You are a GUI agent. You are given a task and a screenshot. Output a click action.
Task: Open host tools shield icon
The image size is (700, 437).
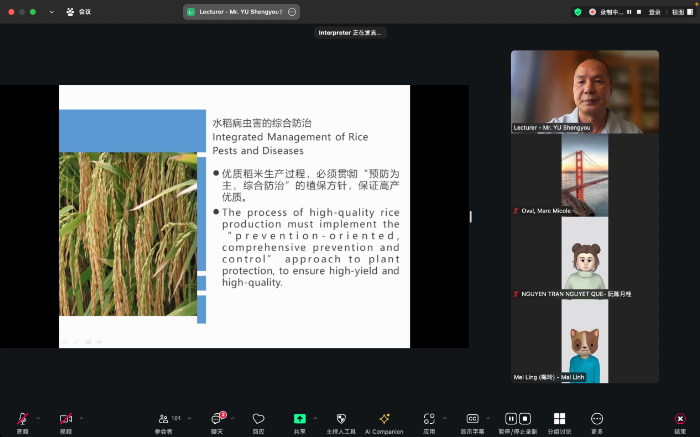coord(340,418)
